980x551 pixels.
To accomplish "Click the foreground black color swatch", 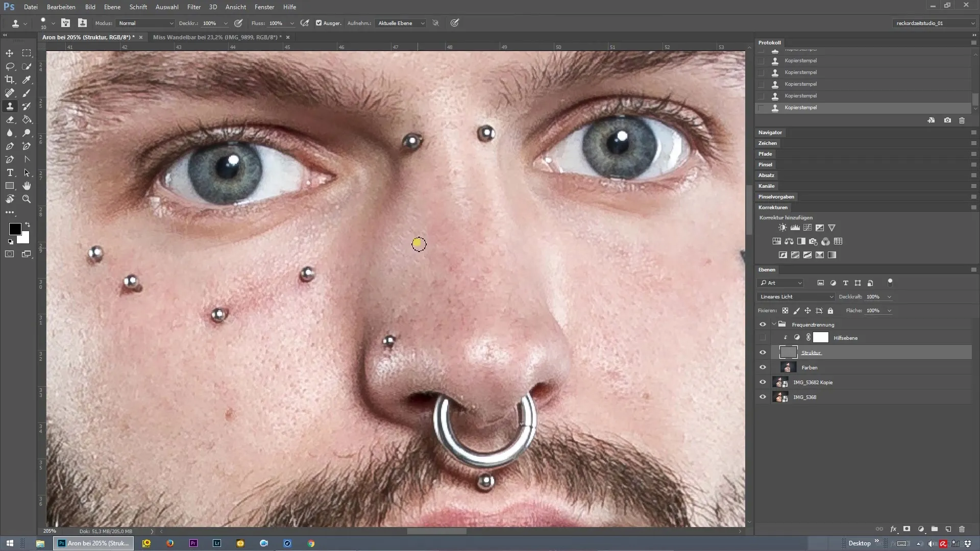I will (14, 228).
